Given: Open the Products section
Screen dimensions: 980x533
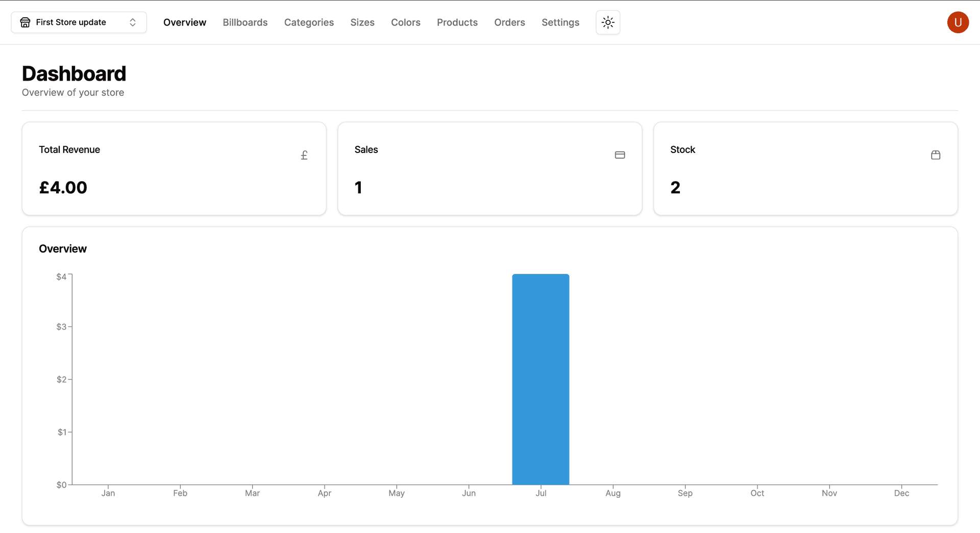Looking at the screenshot, I should point(457,22).
